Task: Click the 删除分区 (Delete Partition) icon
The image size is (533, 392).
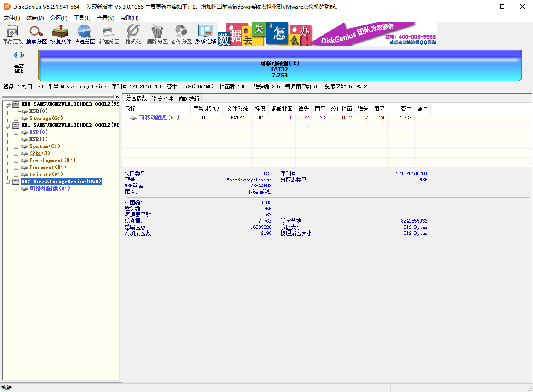Action: click(x=157, y=34)
